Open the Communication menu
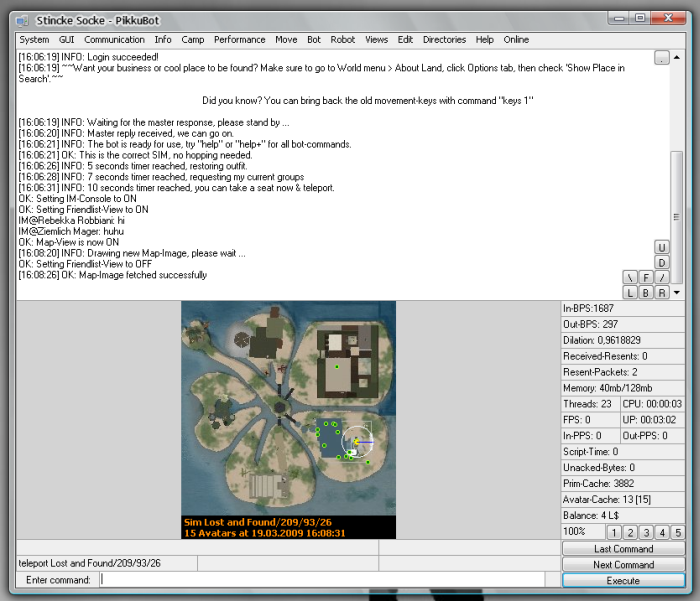700x601 pixels. pyautogui.click(x=114, y=40)
